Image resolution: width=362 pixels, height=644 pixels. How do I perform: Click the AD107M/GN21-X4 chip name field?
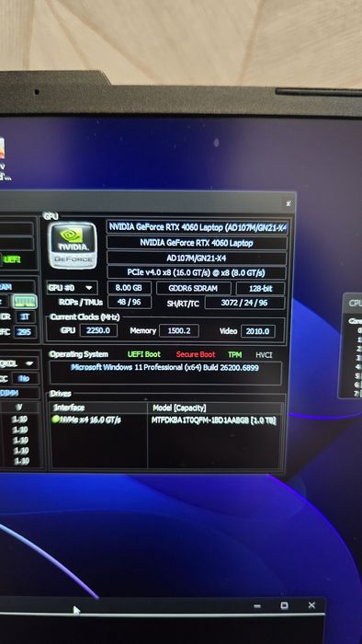coord(197,259)
